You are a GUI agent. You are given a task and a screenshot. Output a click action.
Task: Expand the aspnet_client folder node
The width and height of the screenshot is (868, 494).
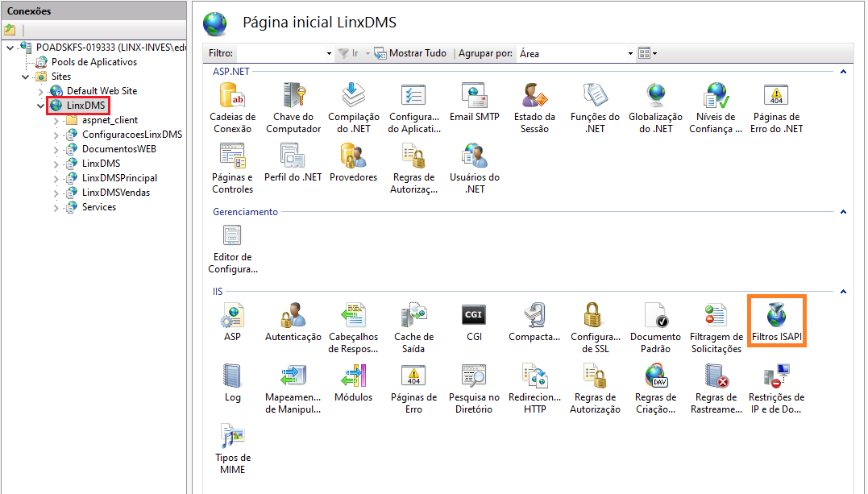pyautogui.click(x=56, y=120)
